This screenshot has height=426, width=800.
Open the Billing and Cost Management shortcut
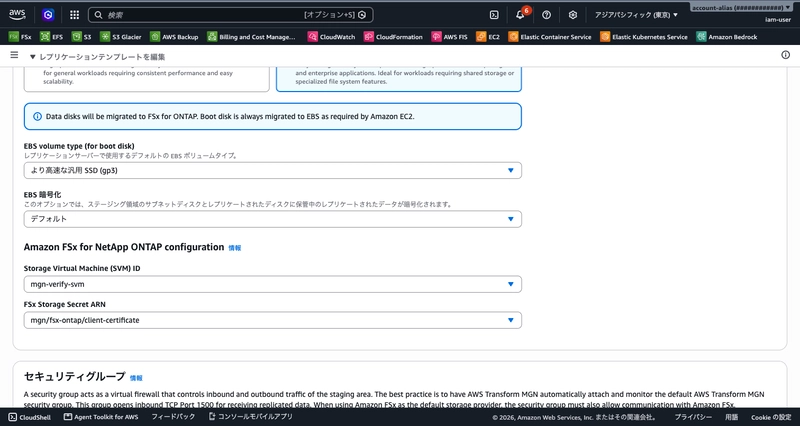pos(251,37)
